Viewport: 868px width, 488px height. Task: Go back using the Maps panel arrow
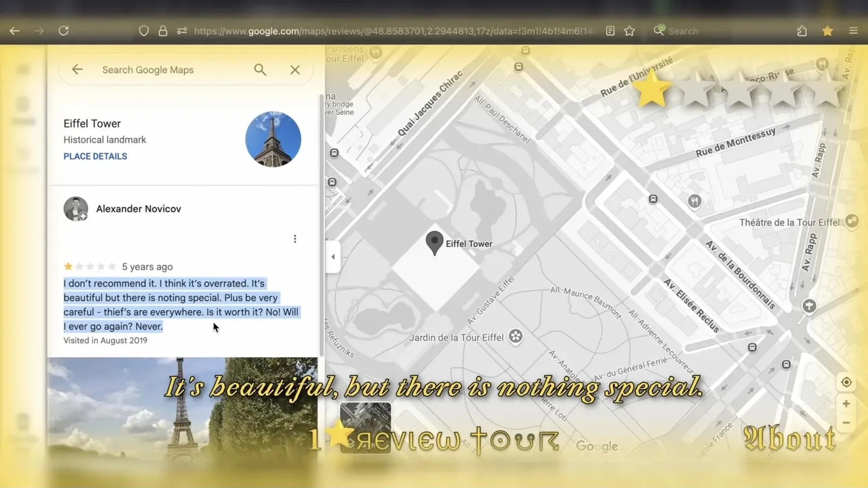tap(77, 70)
